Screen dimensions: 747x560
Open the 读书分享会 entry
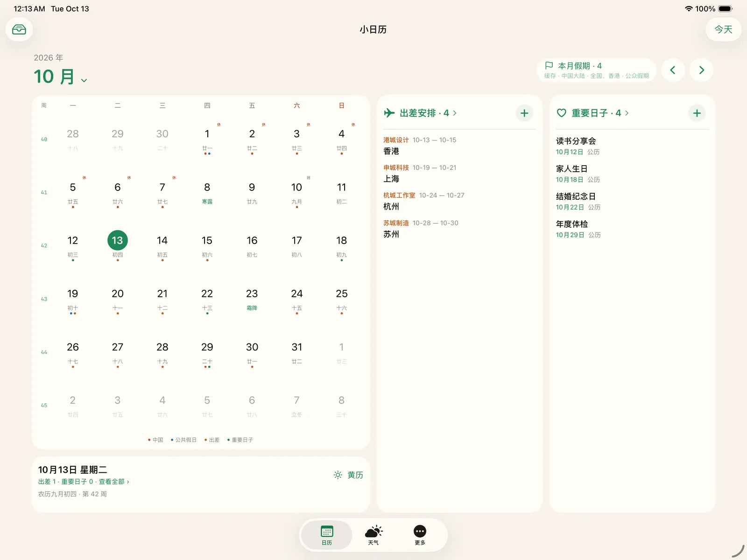[x=632, y=146]
